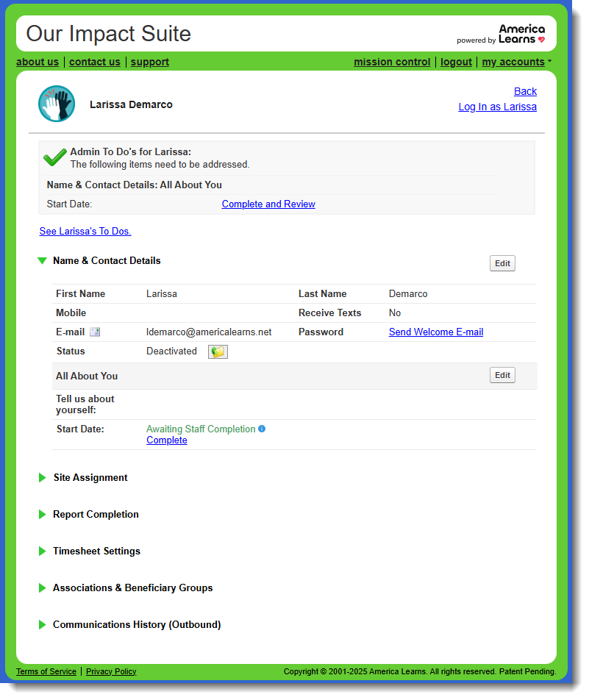Click the E-mail envelope icon
589x700 pixels.
[x=95, y=332]
